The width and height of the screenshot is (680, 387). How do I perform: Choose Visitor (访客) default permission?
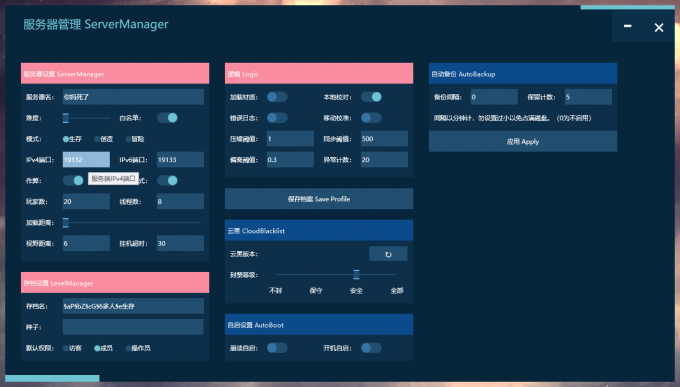pyautogui.click(x=72, y=348)
